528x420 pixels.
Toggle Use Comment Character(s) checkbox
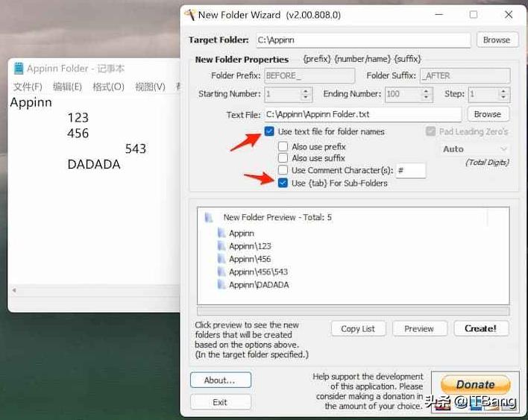point(283,170)
